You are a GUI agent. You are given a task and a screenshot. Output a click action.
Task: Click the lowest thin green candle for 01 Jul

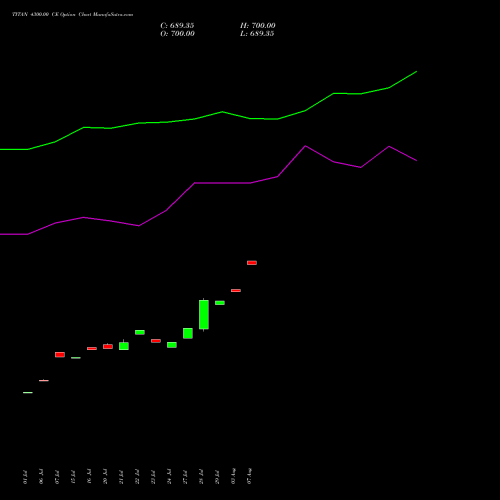click(28, 393)
